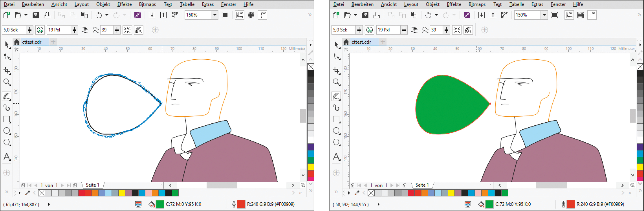Toggle show guidelines button in left window
This screenshot has width=644, height=211.
(x=262, y=15)
